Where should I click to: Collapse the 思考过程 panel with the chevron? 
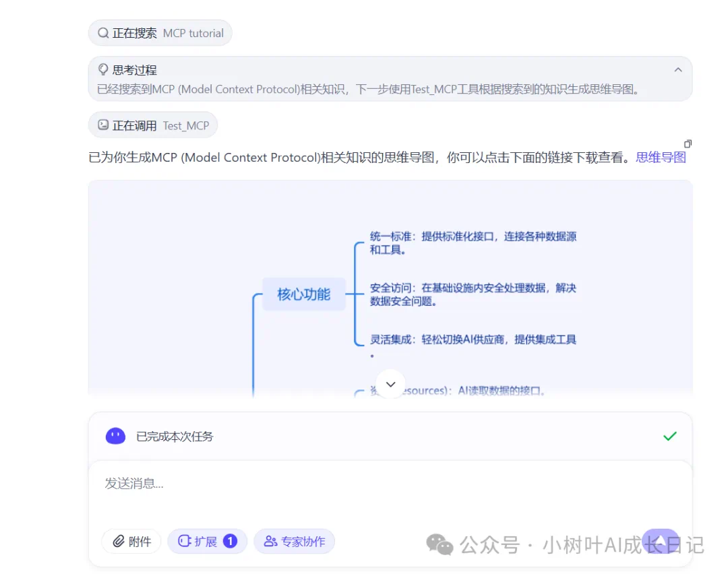pos(678,70)
